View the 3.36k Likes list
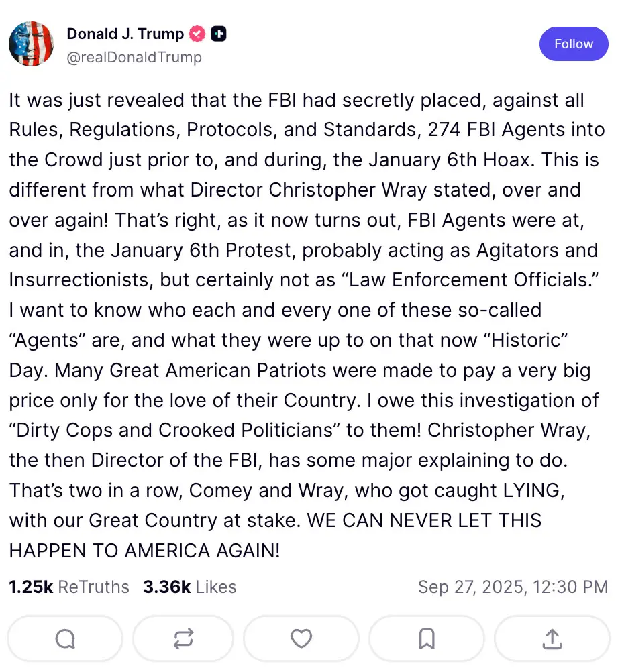The height and width of the screenshot is (672, 620). 190,587
